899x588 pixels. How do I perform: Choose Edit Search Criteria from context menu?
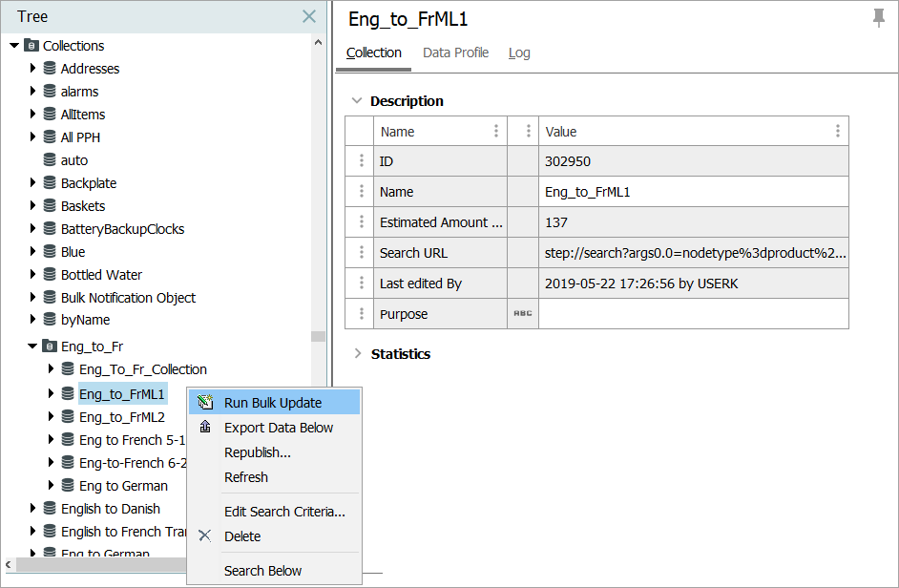click(284, 512)
